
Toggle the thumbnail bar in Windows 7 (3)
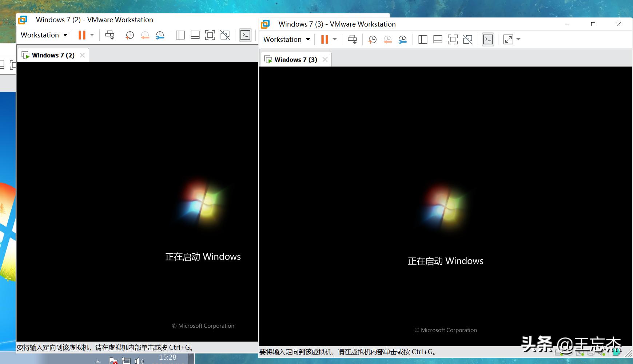coord(438,39)
